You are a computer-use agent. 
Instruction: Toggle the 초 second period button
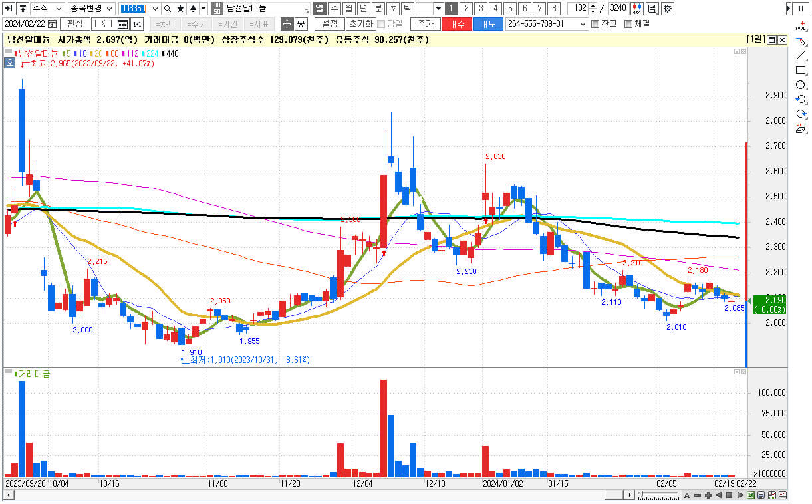[x=392, y=9]
